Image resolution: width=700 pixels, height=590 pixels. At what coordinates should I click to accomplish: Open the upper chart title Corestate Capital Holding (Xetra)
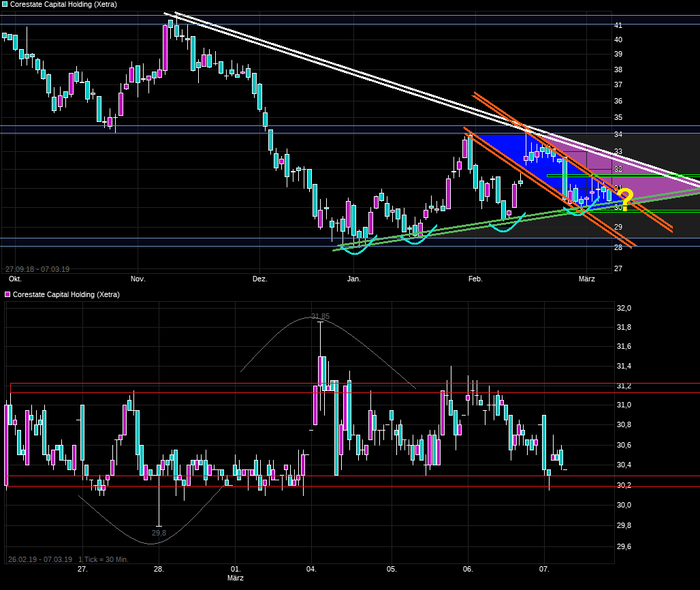54,4
